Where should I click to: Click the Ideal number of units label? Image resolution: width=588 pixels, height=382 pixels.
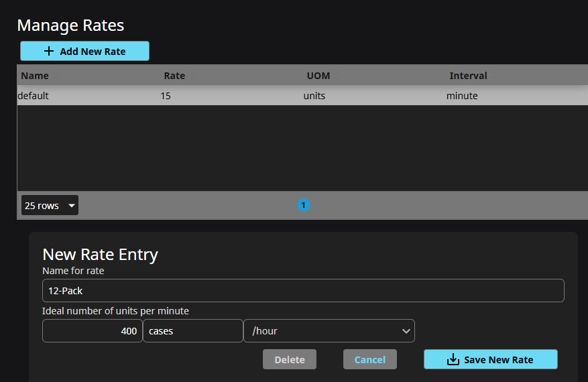[x=115, y=311]
